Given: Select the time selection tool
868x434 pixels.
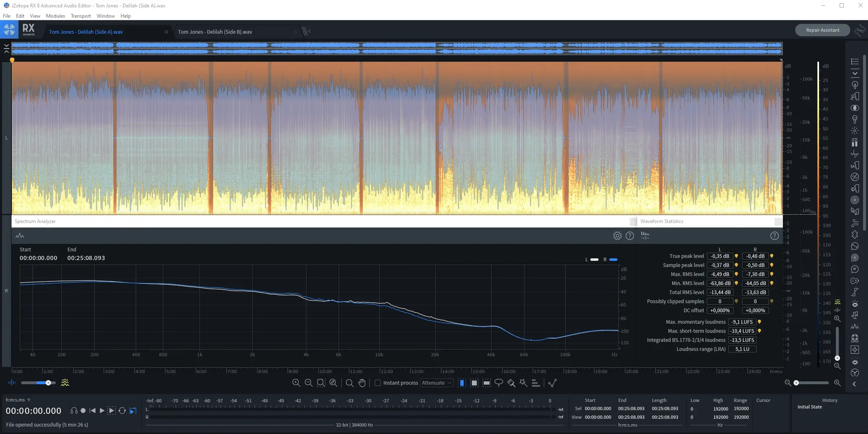Looking at the screenshot, I should pyautogui.click(x=462, y=383).
